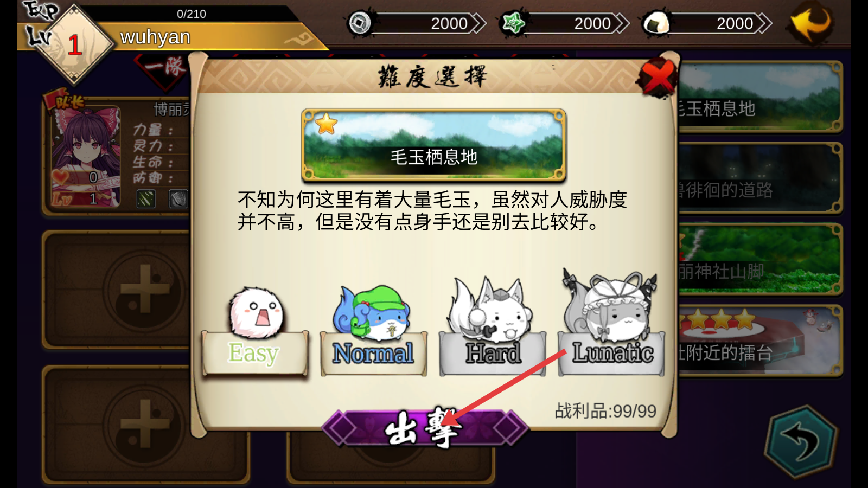Add member in upper empty plus slot
868x488 pixels.
tap(144, 288)
